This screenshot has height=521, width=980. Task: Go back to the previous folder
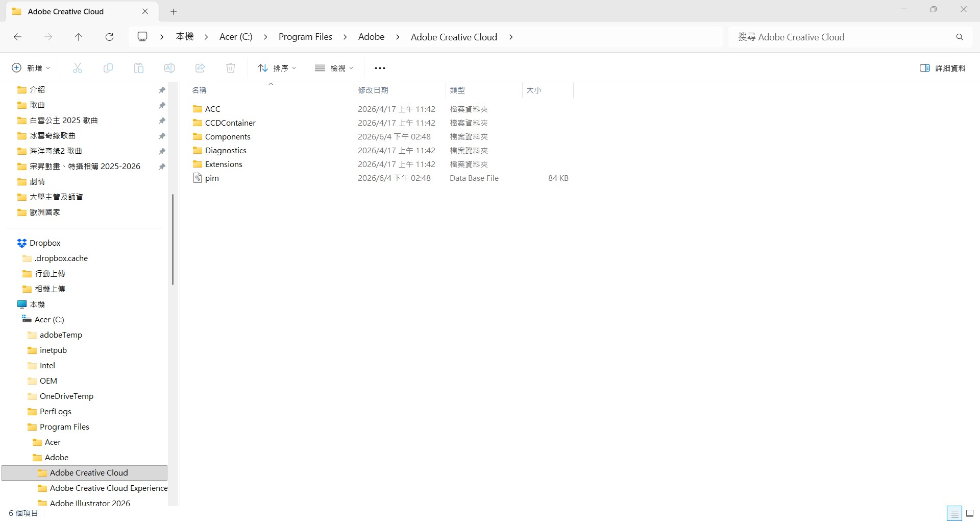(17, 37)
